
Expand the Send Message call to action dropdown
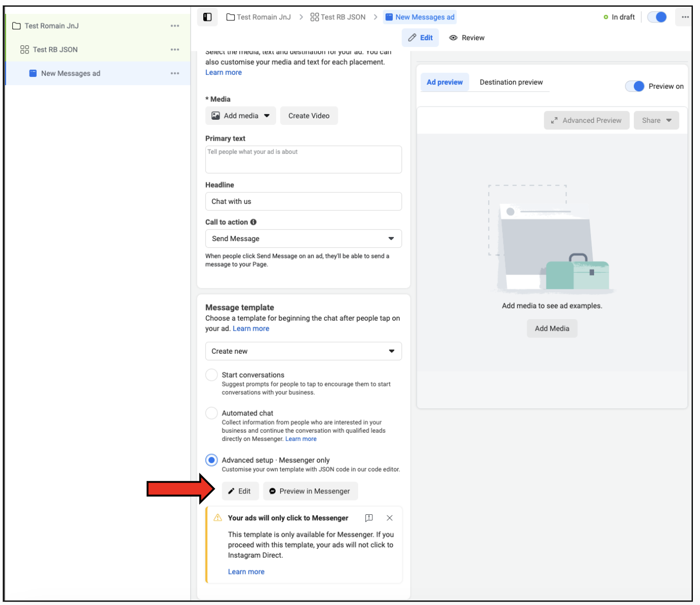(303, 239)
